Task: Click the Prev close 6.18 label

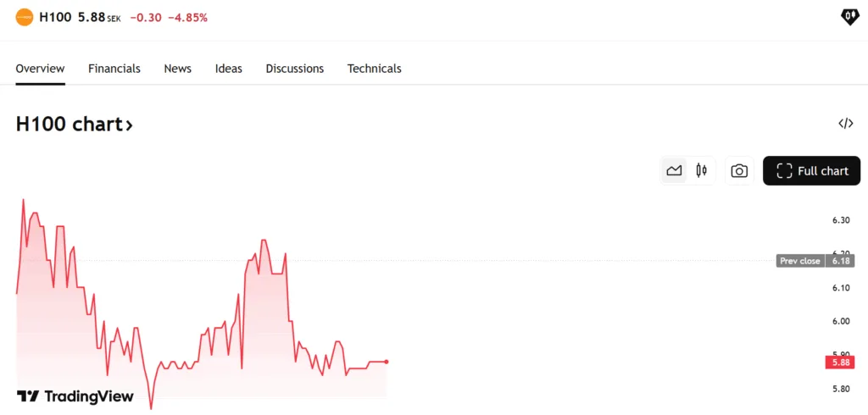Action: click(816, 261)
